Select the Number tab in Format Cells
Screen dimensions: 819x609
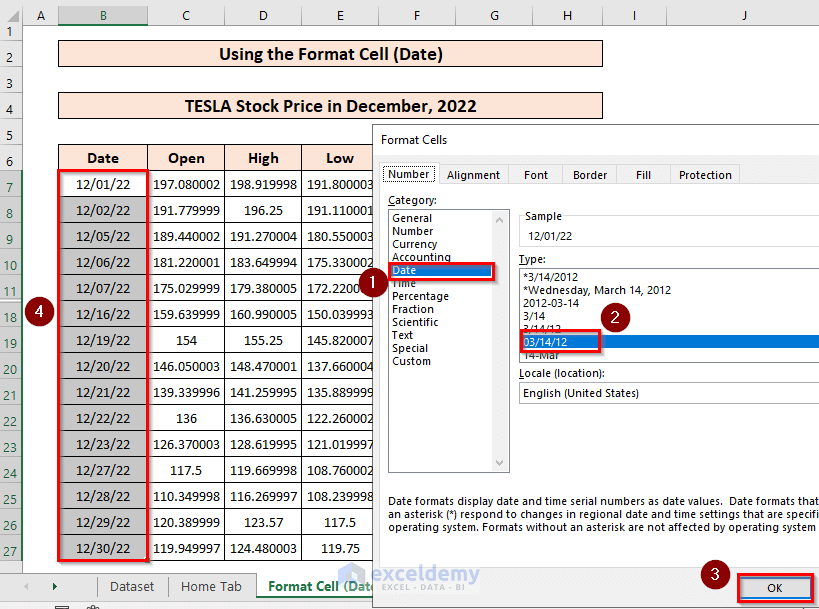[409, 174]
